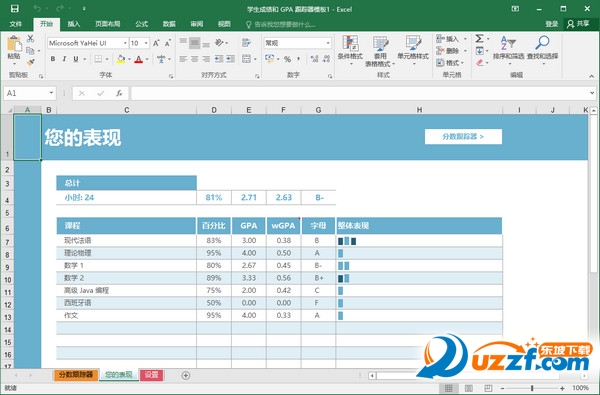The width and height of the screenshot is (600, 395).
Task: Select the red 设置 sheet tab
Action: tap(152, 375)
